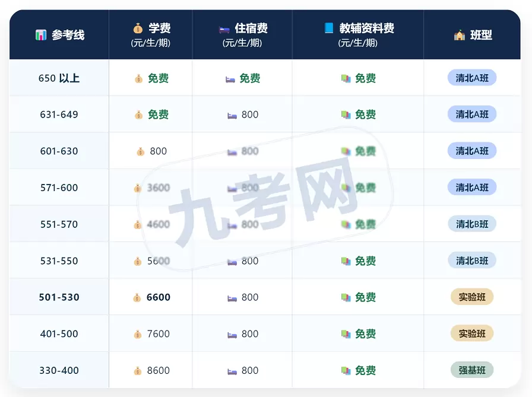Click the 强基班 badge in 330-400 row
This screenshot has width=532, height=397.
pos(472,370)
